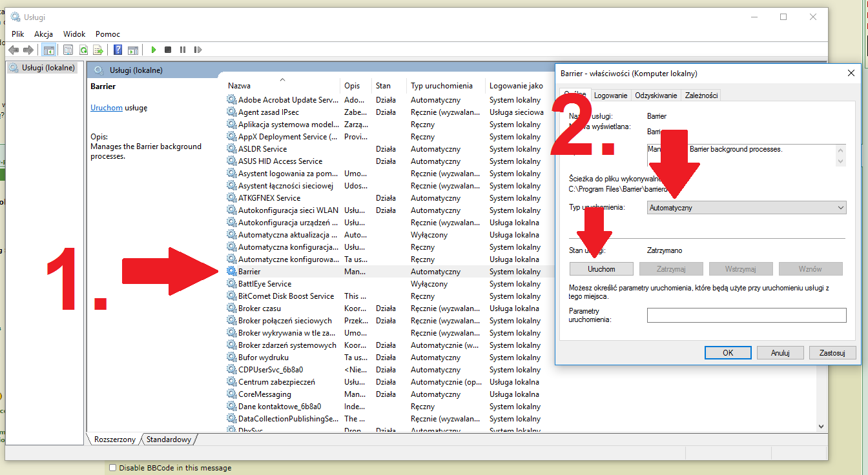
Task: Open the Properties toolbar icon
Action: [x=68, y=50]
